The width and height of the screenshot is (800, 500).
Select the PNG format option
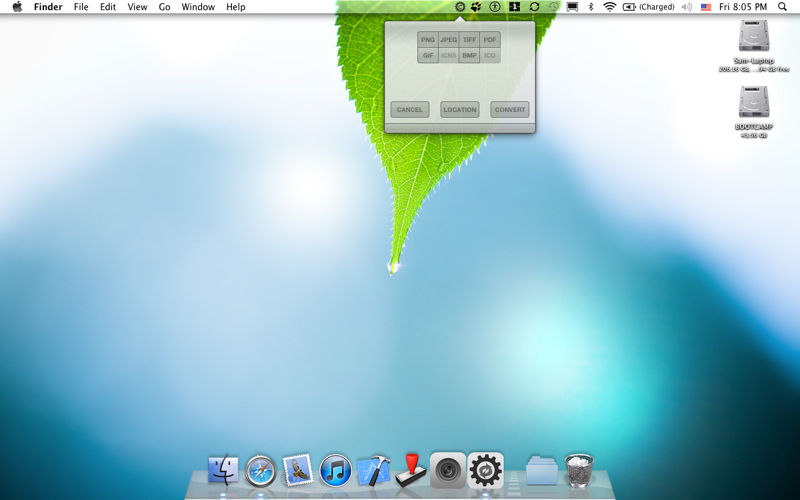428,40
